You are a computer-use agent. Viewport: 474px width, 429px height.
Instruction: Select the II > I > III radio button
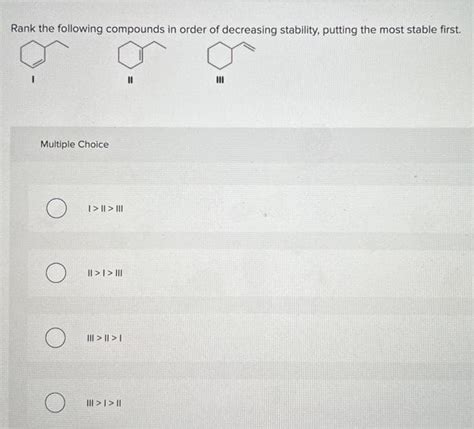pyautogui.click(x=55, y=273)
